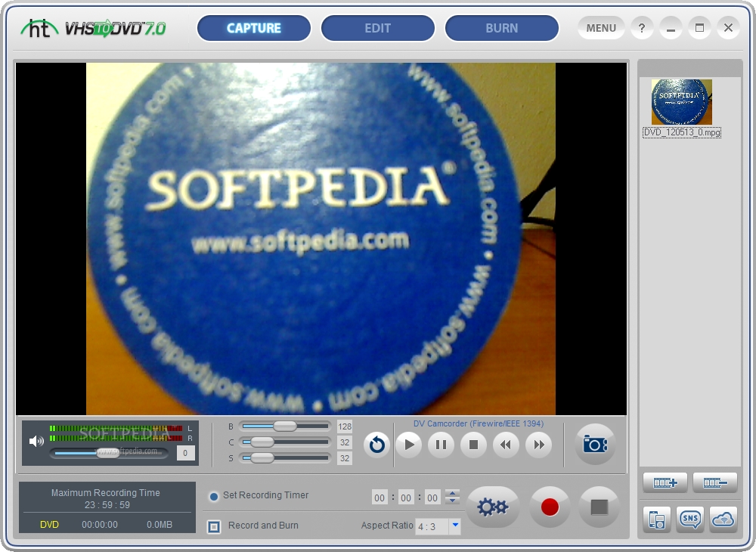Fast forward the DV camcorder tape

pos(538,445)
